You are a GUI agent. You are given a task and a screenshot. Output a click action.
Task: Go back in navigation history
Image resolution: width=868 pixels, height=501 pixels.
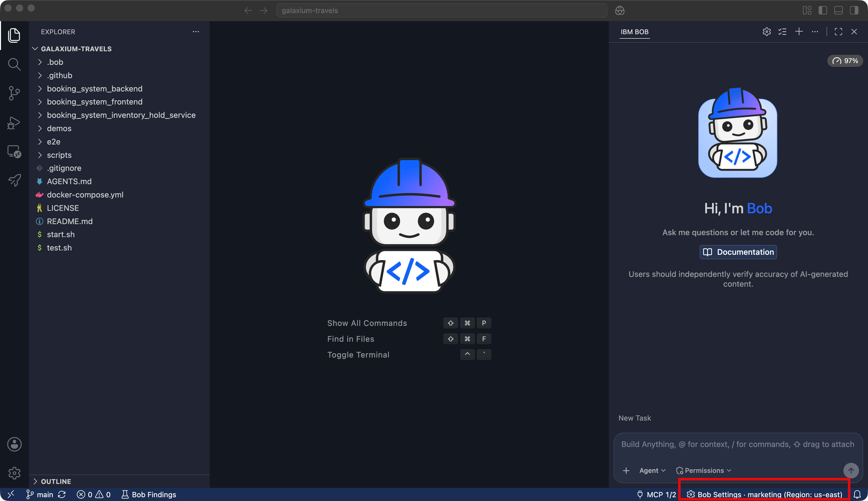(x=248, y=11)
